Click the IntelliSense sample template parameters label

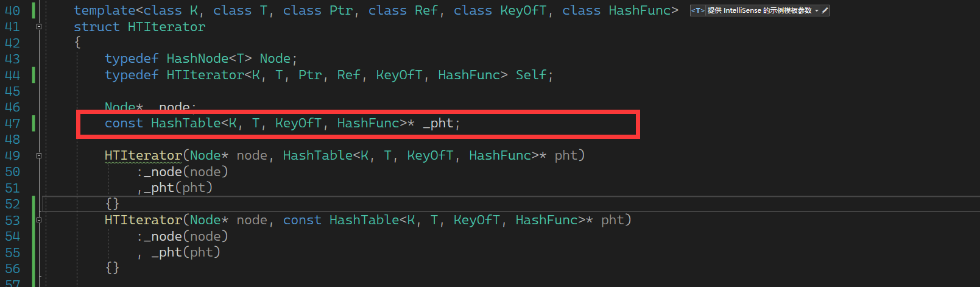(759, 10)
